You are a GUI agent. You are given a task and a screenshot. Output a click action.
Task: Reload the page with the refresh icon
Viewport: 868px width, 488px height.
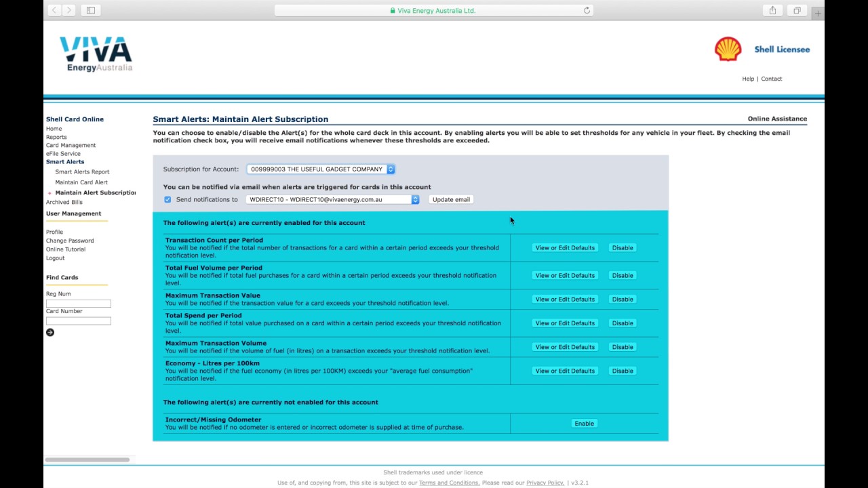pyautogui.click(x=587, y=10)
